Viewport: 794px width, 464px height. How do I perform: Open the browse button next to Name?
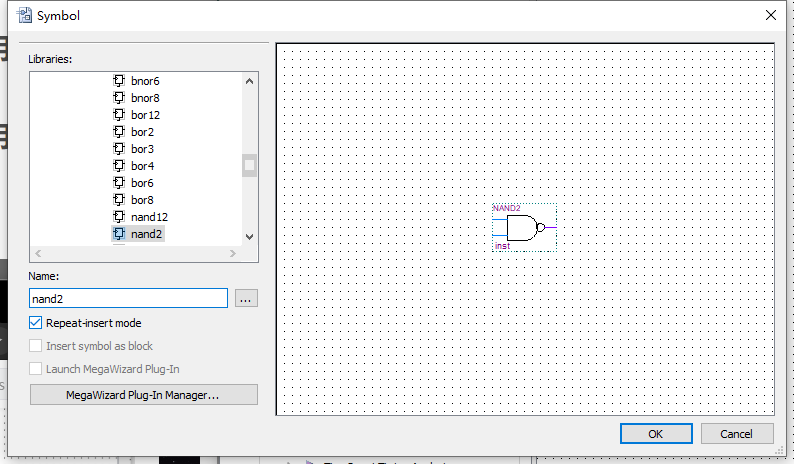tap(246, 298)
